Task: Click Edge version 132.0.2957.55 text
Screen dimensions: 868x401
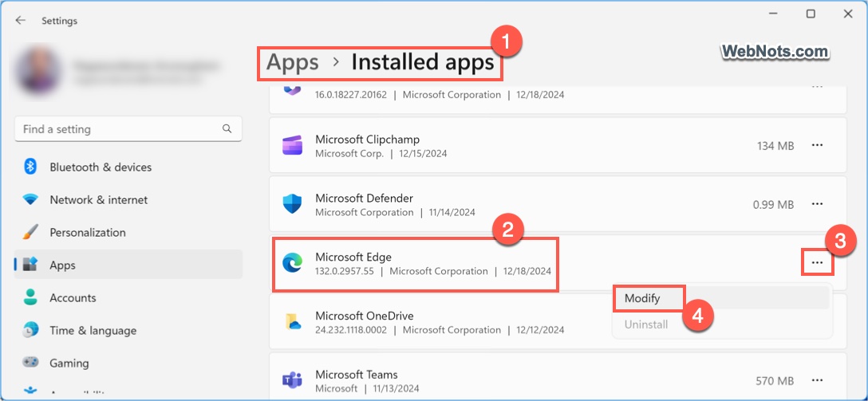Action: 345,271
